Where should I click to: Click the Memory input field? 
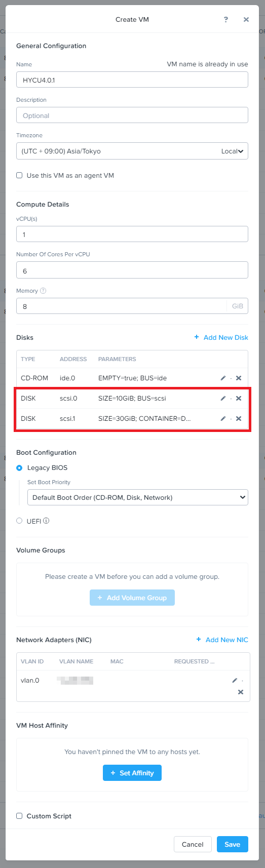[121, 306]
